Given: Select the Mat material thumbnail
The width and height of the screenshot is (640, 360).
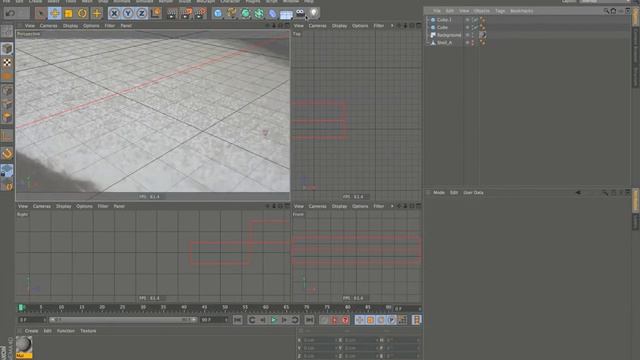Looking at the screenshot, I should [x=24, y=347].
